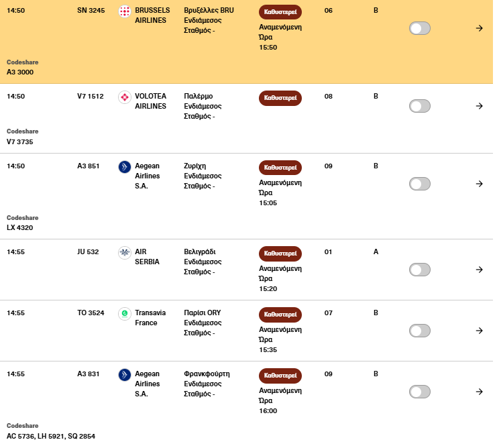The width and height of the screenshot is (499, 448).
Task: Open details arrow for flight A3 831
Action: [x=480, y=392]
